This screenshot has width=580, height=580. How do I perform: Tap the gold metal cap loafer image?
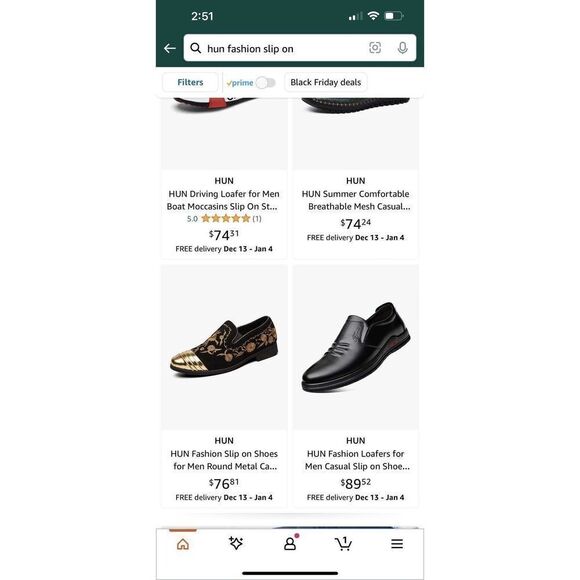coord(224,347)
